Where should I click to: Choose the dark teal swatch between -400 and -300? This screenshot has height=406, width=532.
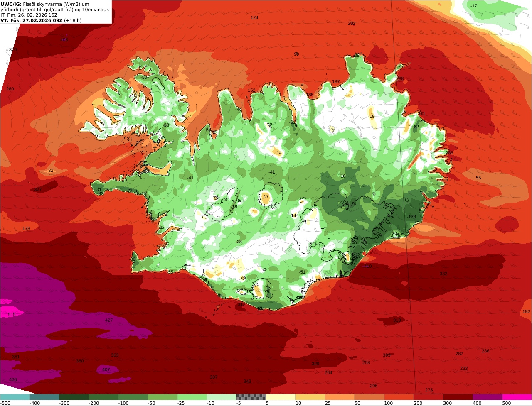(45, 397)
